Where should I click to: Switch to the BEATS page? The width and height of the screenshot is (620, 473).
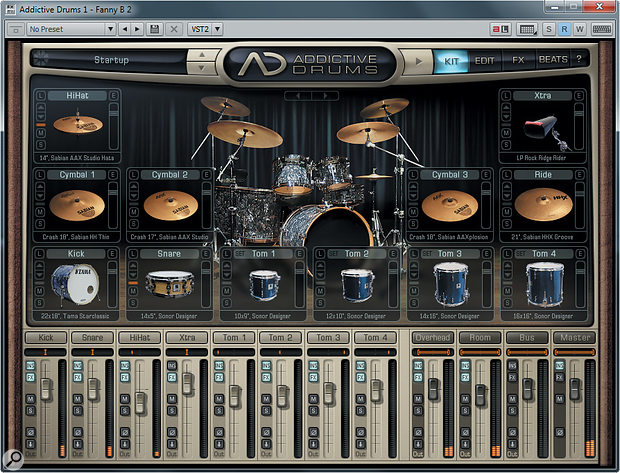pos(553,59)
